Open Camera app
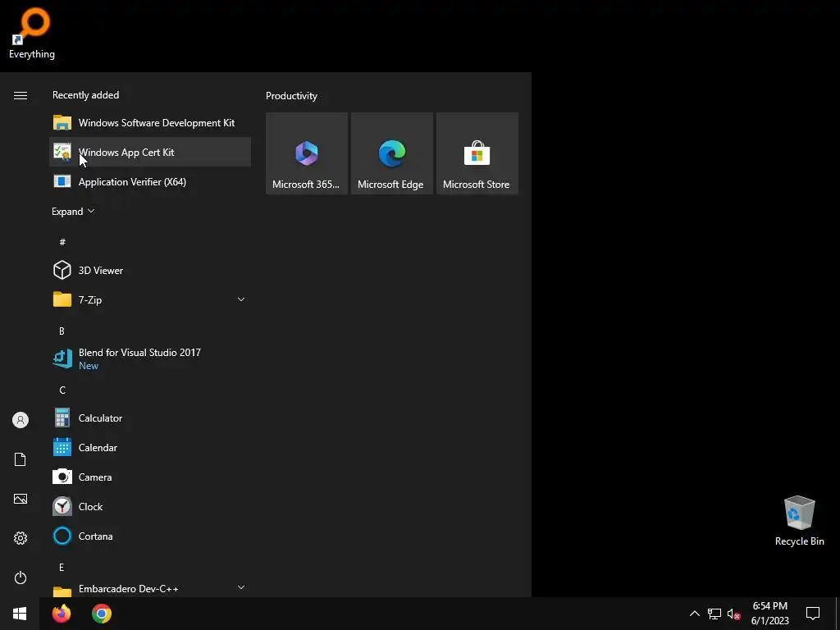Screen dimensions: 840x630 [150, 477]
